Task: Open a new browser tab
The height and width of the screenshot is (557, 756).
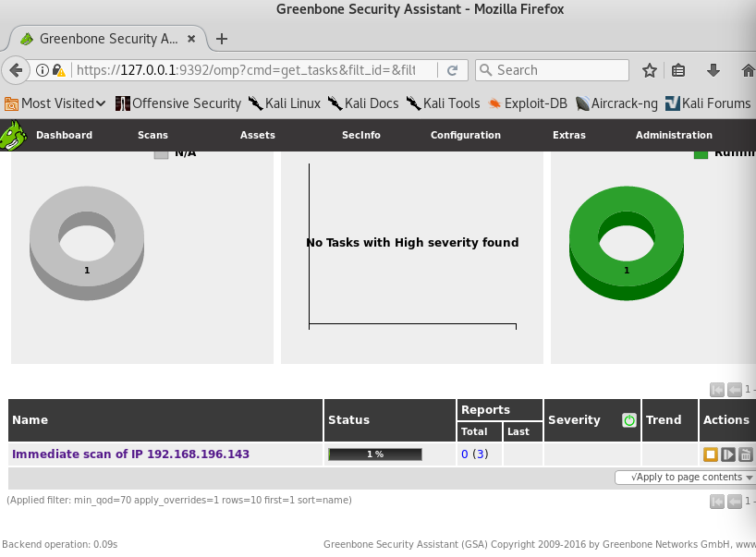Action: tap(222, 39)
